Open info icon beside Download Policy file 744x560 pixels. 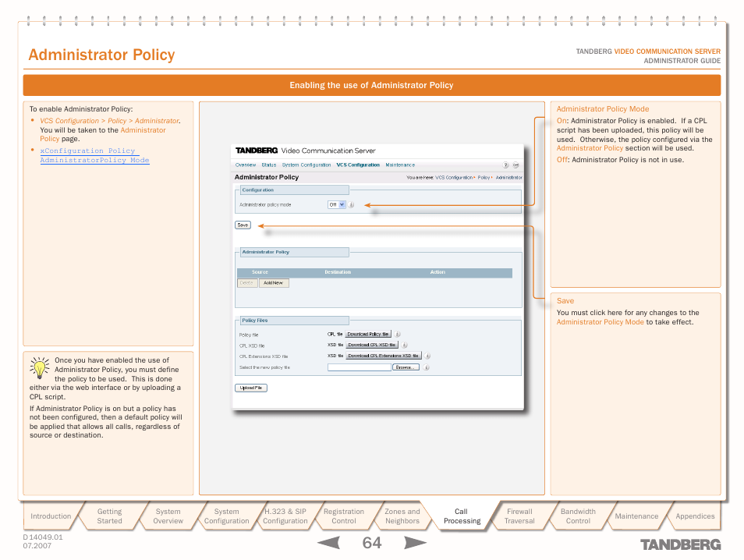(x=398, y=334)
